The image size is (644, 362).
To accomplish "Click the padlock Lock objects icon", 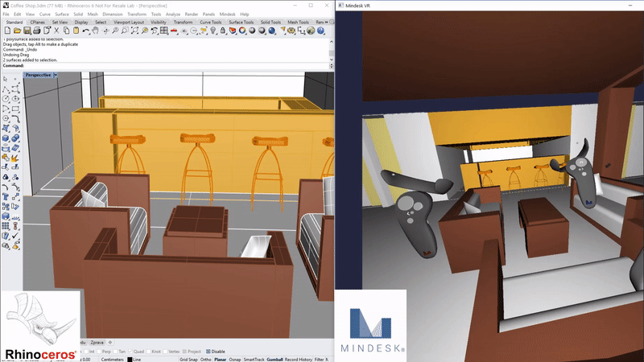I will 223,31.
